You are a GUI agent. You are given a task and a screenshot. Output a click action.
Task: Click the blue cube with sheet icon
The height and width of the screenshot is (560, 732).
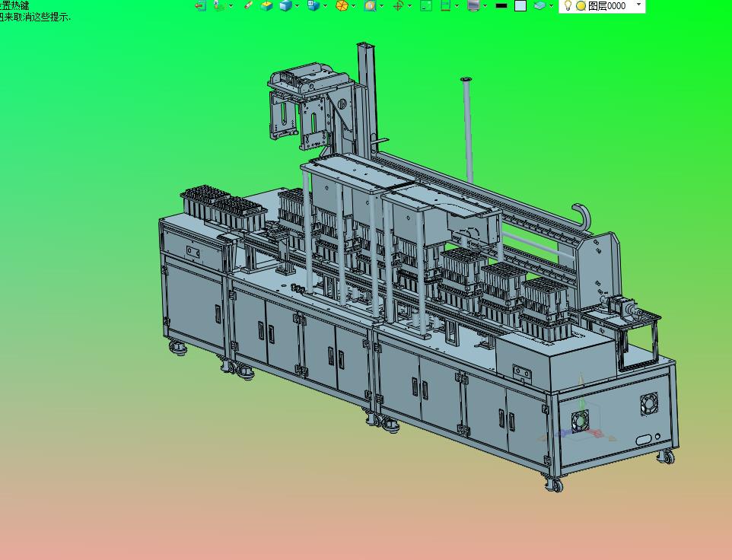click(313, 5)
